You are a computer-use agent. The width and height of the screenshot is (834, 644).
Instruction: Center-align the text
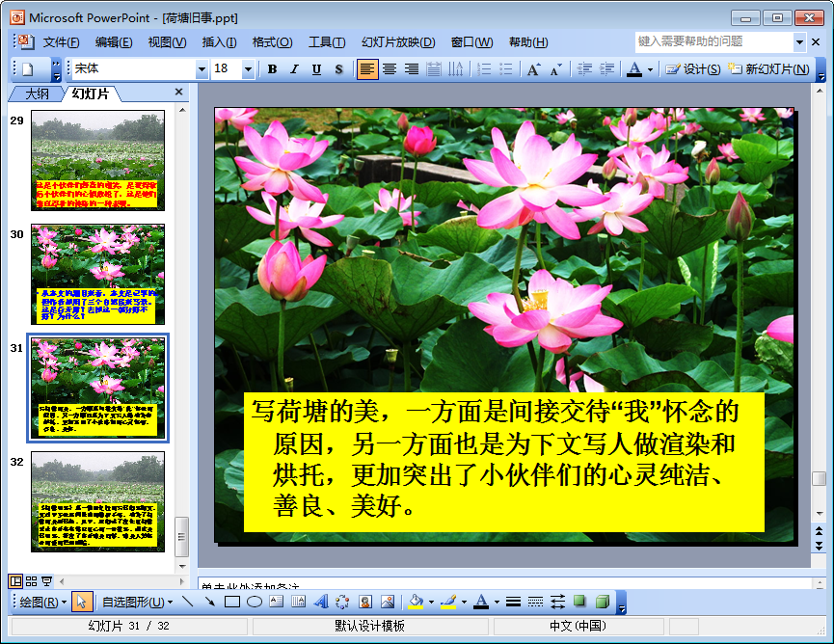tap(390, 69)
